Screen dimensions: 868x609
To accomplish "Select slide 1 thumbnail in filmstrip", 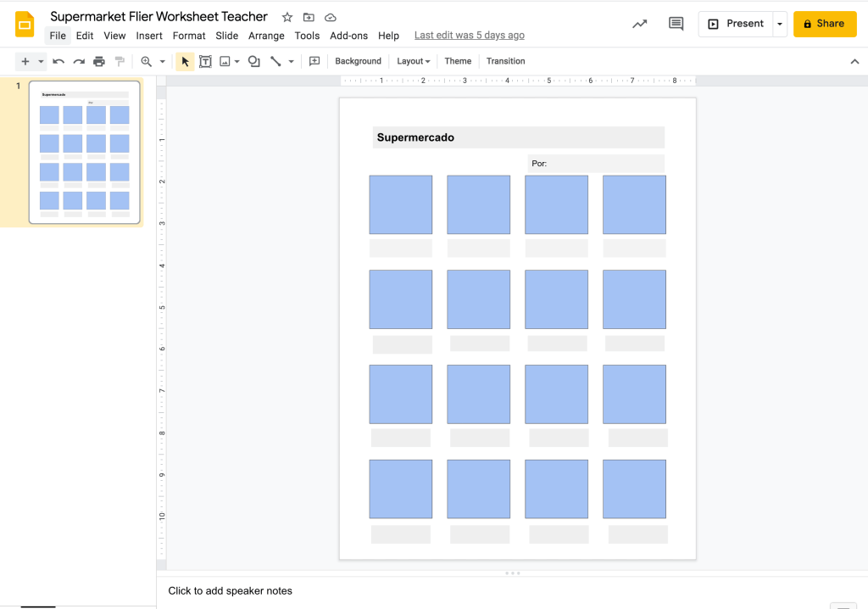I will [x=84, y=152].
